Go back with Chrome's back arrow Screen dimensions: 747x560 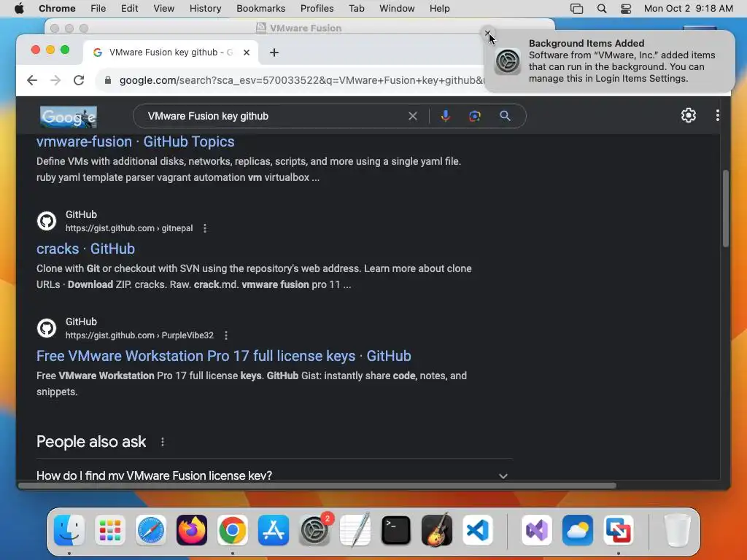32,80
